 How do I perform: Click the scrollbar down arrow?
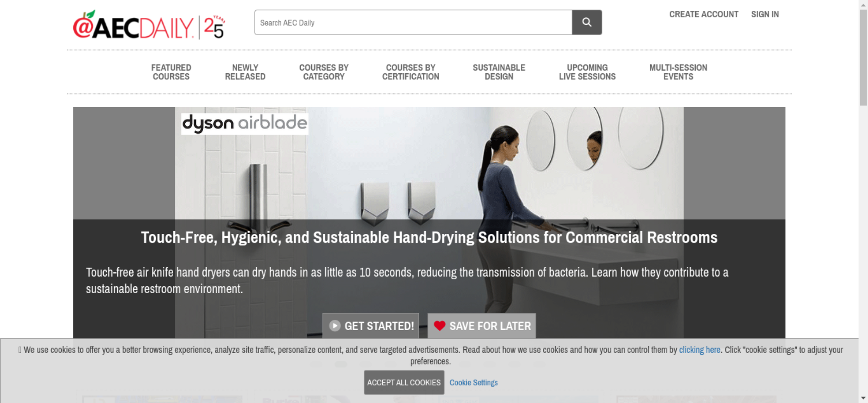863,398
